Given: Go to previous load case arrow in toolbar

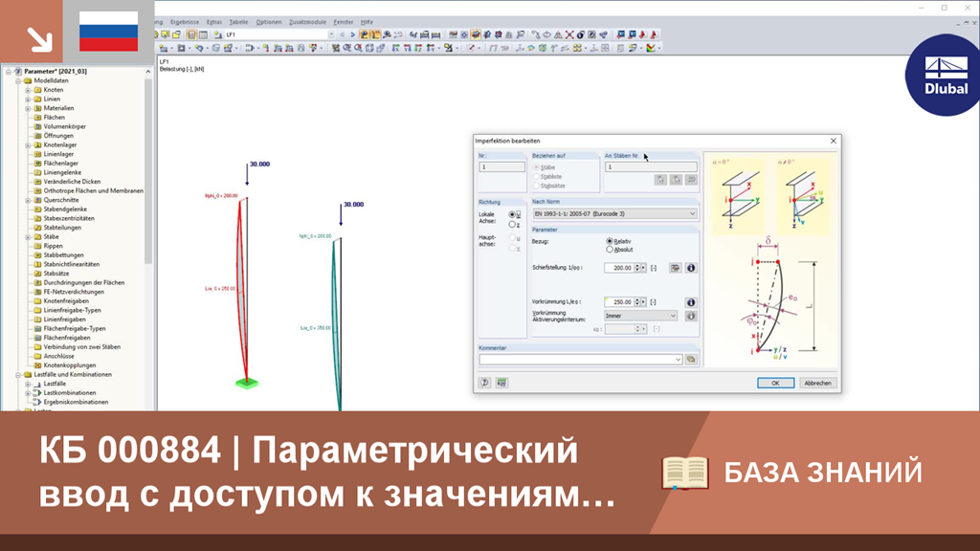Looking at the screenshot, I should (342, 35).
